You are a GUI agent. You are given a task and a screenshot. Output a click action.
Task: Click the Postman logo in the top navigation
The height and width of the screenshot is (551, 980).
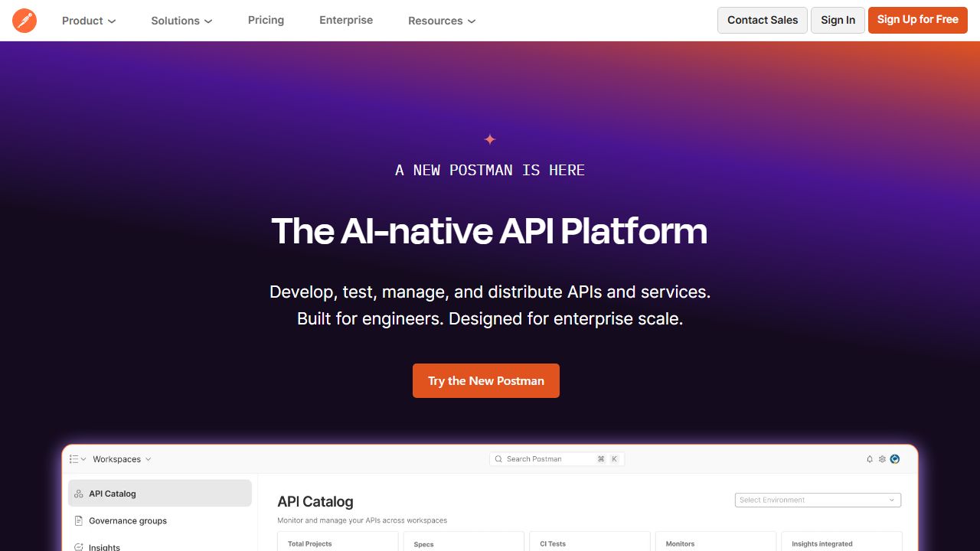[24, 20]
